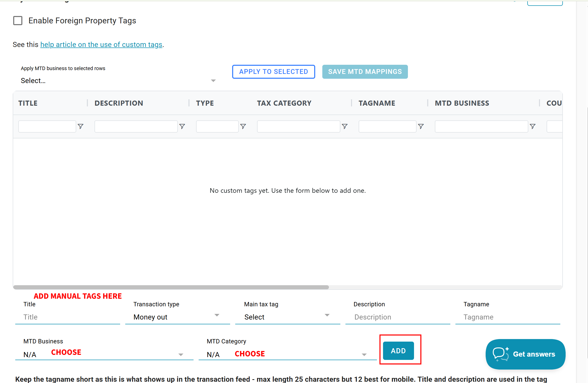Screen dimensions: 588x383
Task: Sort by the Description column header
Action: [119, 103]
